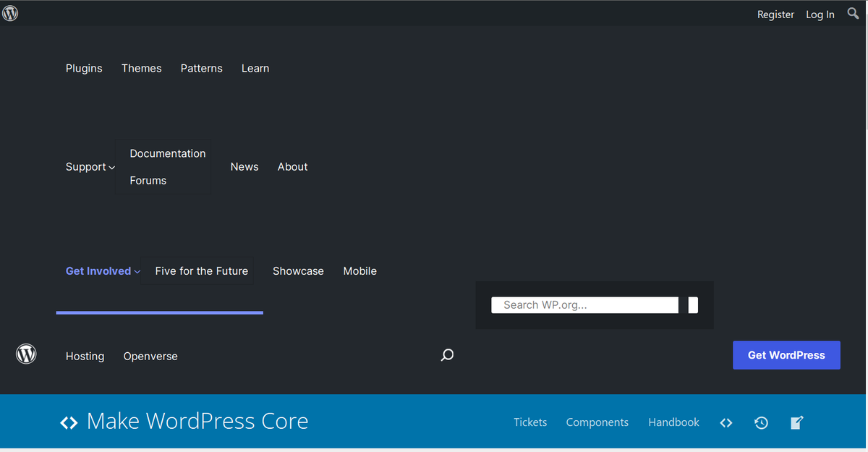Image resolution: width=868 pixels, height=452 pixels.
Task: Open the About menu item
Action: pos(293,166)
